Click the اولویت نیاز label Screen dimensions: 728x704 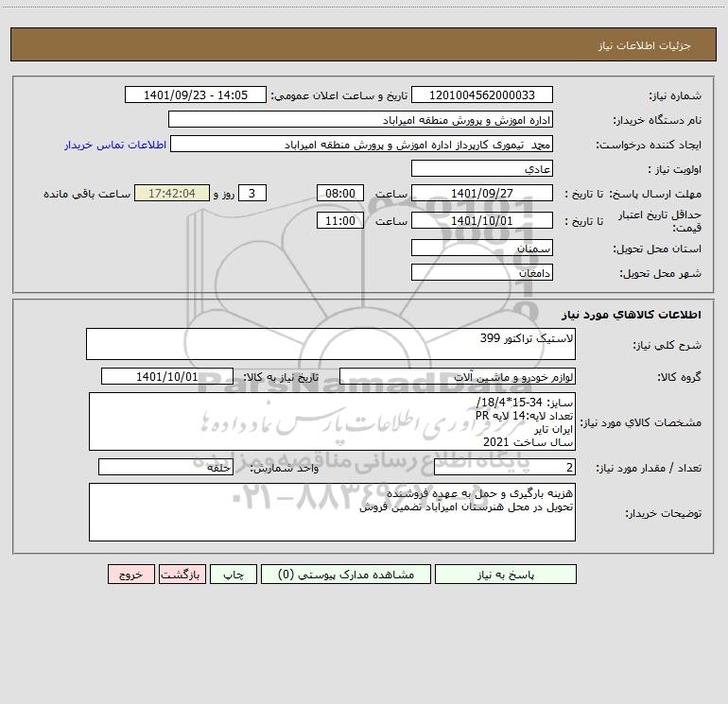point(675,170)
